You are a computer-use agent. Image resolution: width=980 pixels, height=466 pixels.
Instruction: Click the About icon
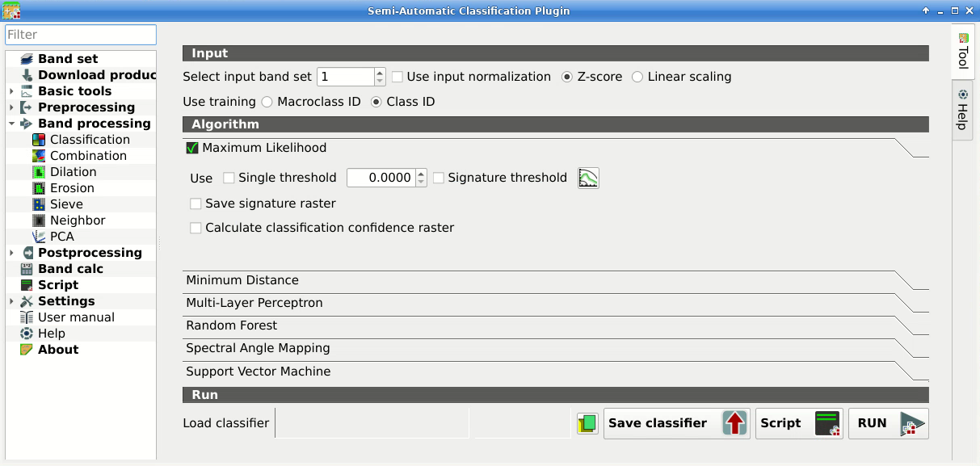tap(27, 350)
